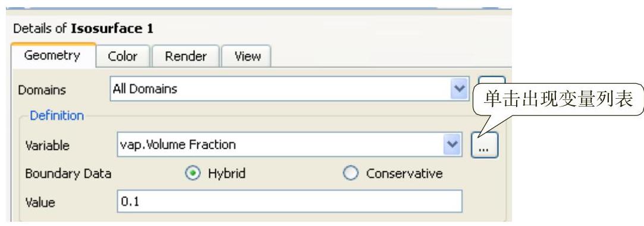644x226 pixels.
Task: Click the Value field containing 0.1
Action: [290, 202]
